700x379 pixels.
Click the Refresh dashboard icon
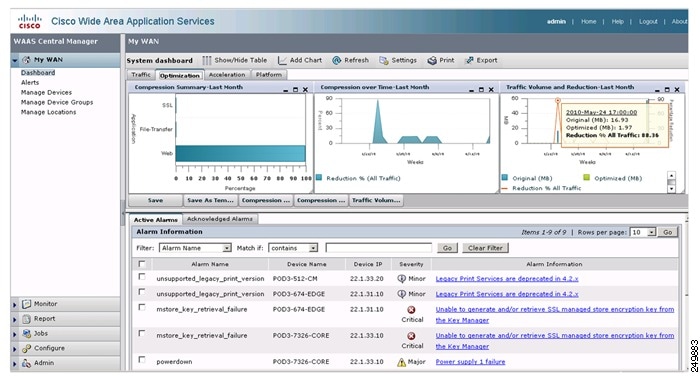[337, 60]
